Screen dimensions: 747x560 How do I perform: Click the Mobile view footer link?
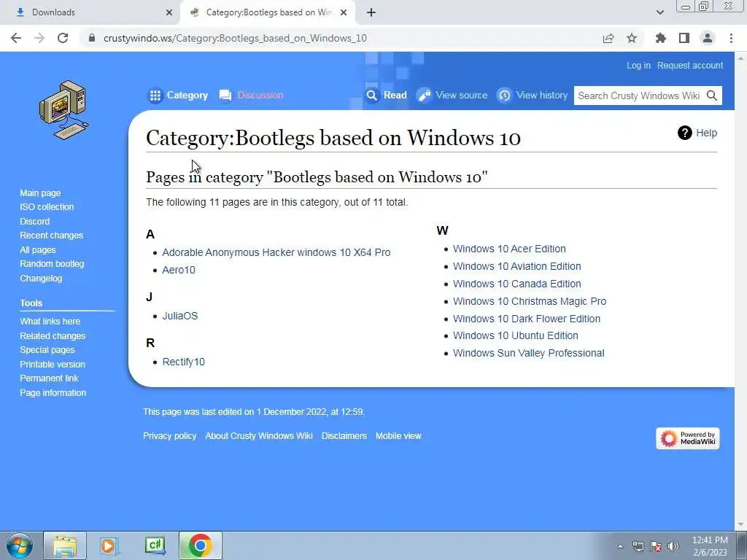pyautogui.click(x=398, y=436)
